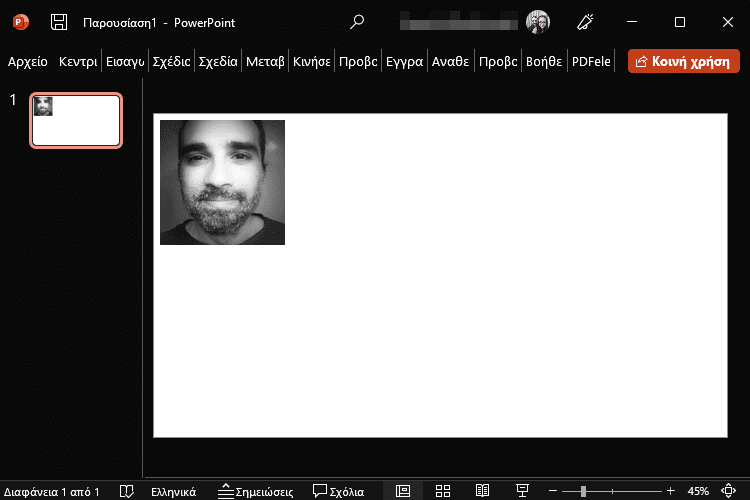Close the PowerPoint window
750x500 pixels.
(728, 22)
